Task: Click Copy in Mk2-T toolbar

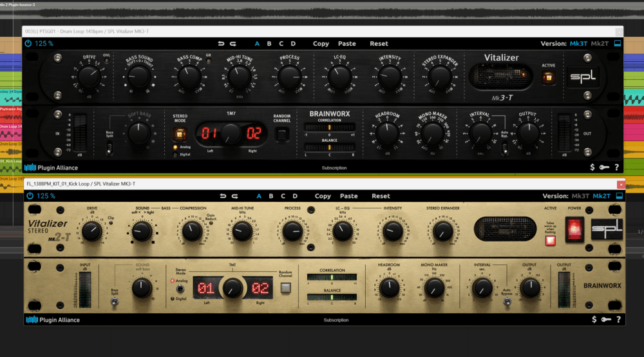Action: coord(323,196)
